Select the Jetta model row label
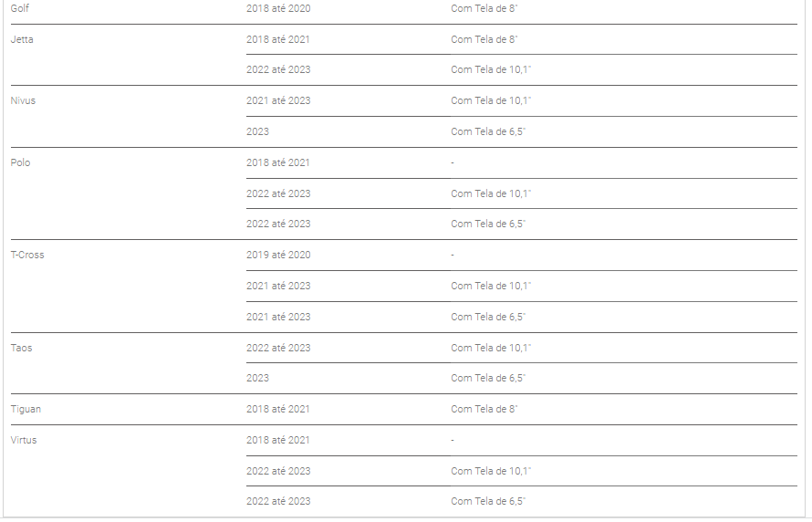 click(22, 39)
